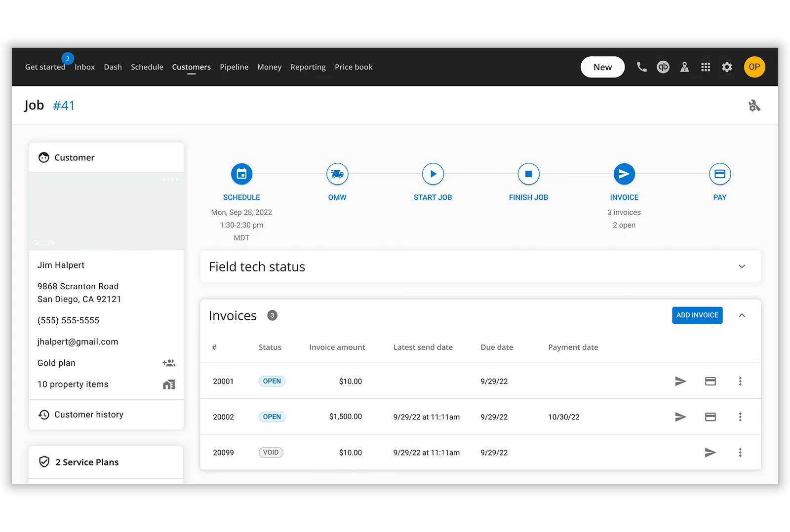Open more options for invoice 20001
The width and height of the screenshot is (790, 532).
pos(740,381)
